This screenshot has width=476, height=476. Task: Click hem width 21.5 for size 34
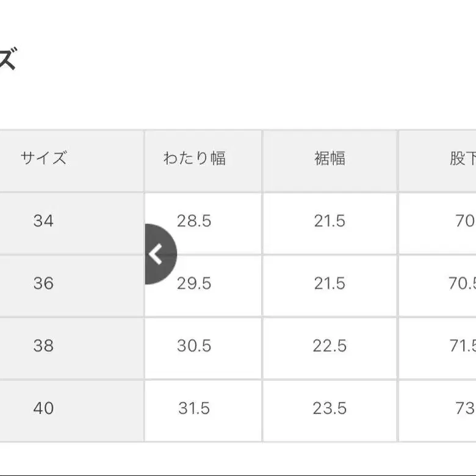(x=330, y=221)
